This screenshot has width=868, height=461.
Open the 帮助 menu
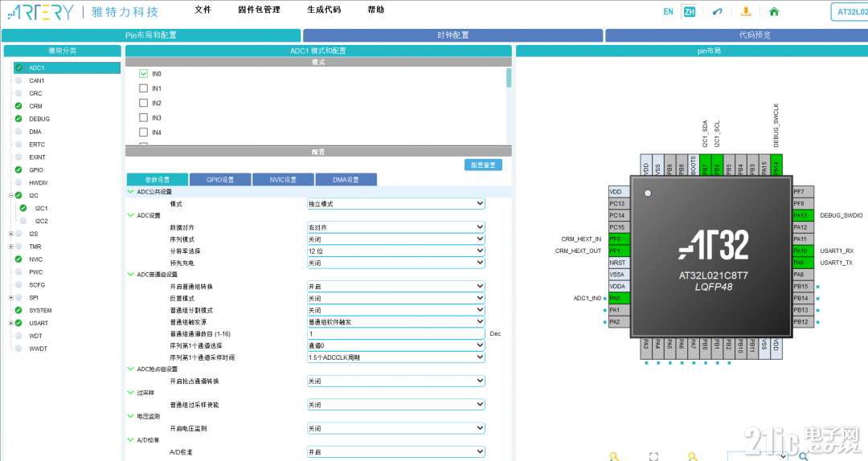click(x=376, y=10)
